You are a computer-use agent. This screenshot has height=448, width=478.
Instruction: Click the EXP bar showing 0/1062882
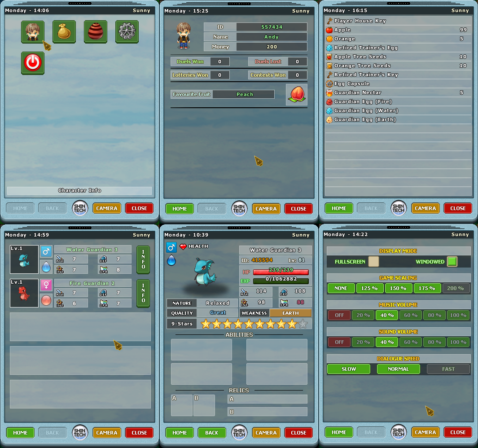(x=281, y=280)
